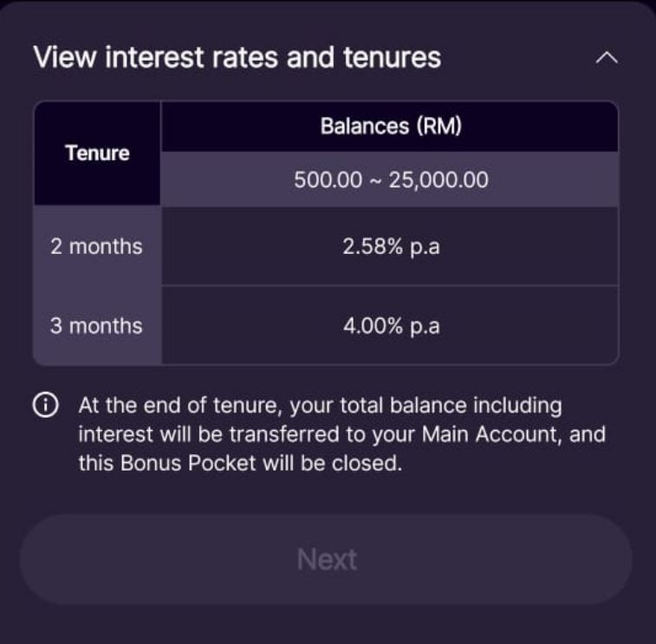
Task: Click "500.00" minimum balance value
Action: [x=328, y=180]
